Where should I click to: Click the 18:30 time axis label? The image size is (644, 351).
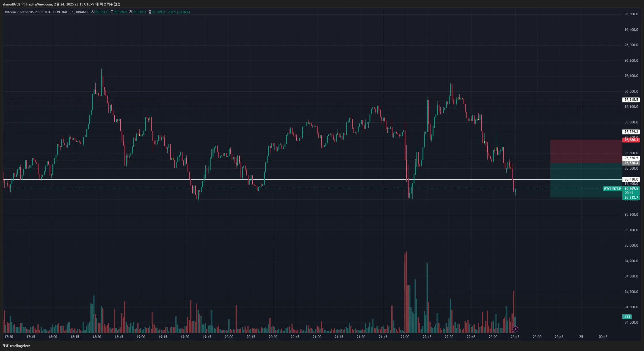coord(97,337)
